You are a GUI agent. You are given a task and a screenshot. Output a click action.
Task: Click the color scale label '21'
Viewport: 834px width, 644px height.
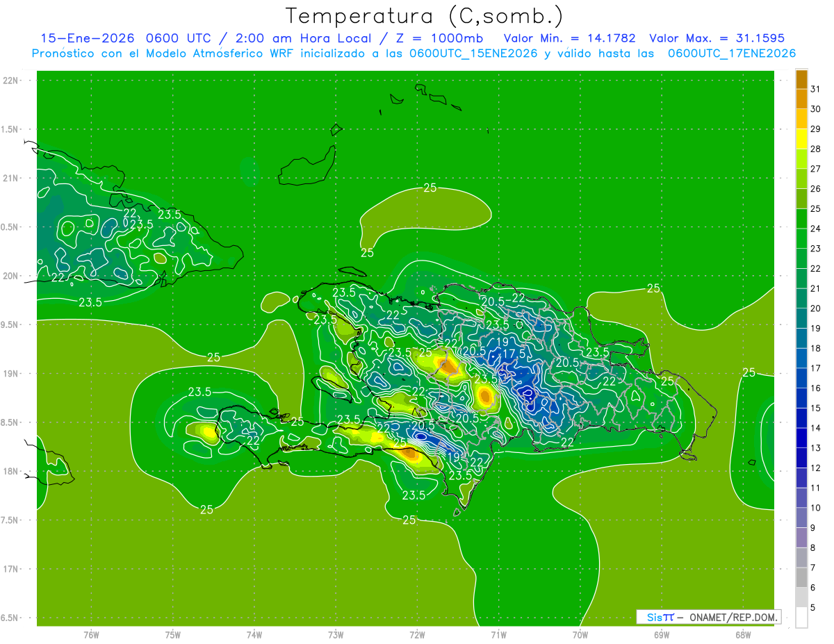815,288
